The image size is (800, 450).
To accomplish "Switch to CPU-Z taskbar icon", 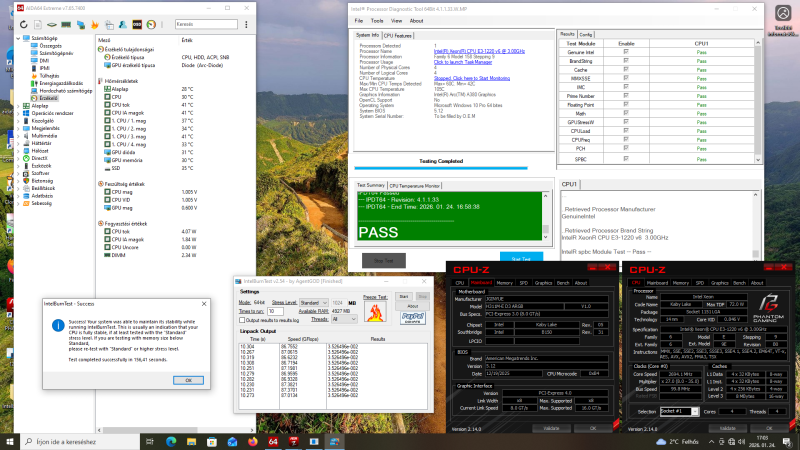I will (293, 442).
